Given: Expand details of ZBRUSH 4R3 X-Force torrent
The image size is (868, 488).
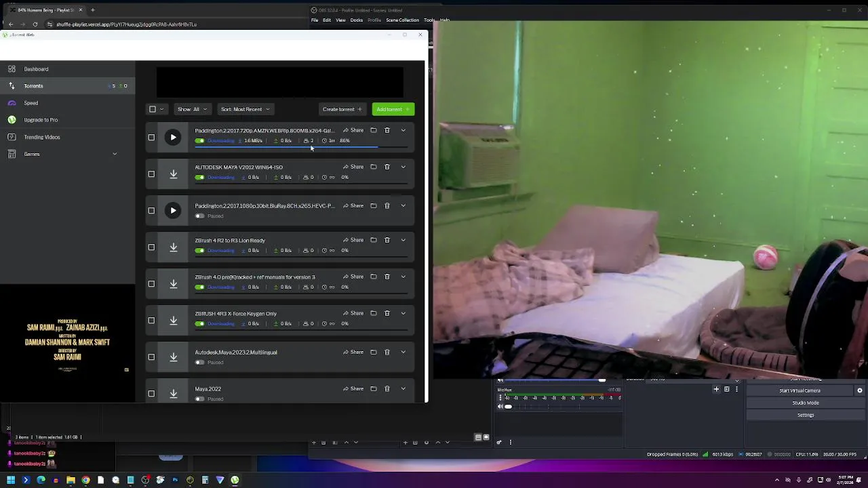Looking at the screenshot, I should 403,313.
